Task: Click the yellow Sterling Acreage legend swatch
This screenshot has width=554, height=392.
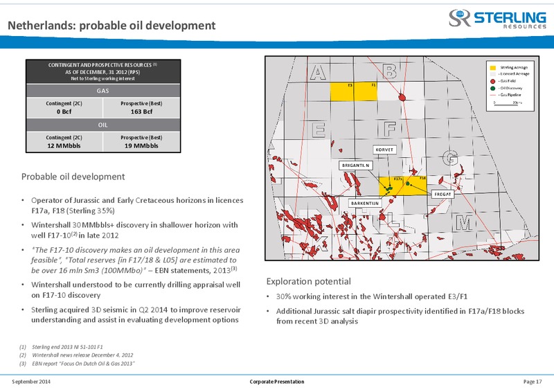Action: (x=493, y=67)
